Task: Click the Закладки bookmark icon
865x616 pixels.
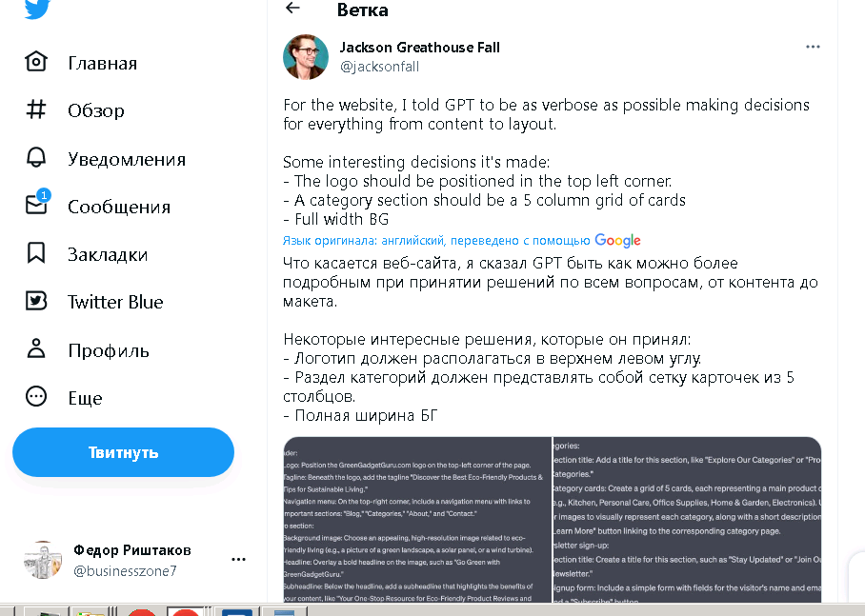Action: click(36, 253)
